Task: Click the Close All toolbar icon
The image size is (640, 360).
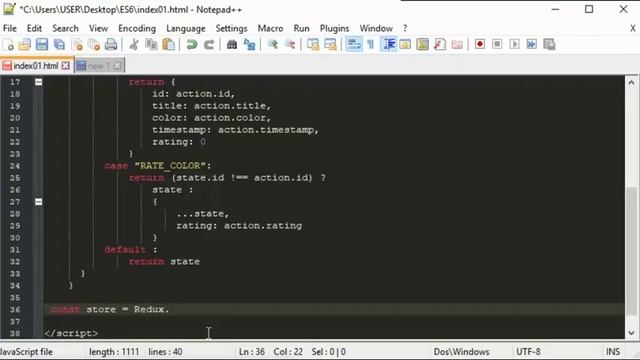Action: [x=94, y=44]
